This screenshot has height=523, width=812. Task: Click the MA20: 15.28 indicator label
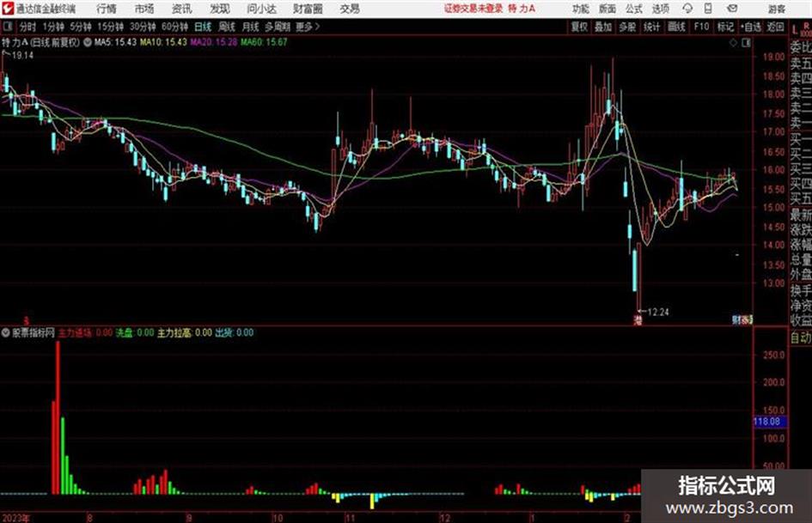tap(214, 42)
